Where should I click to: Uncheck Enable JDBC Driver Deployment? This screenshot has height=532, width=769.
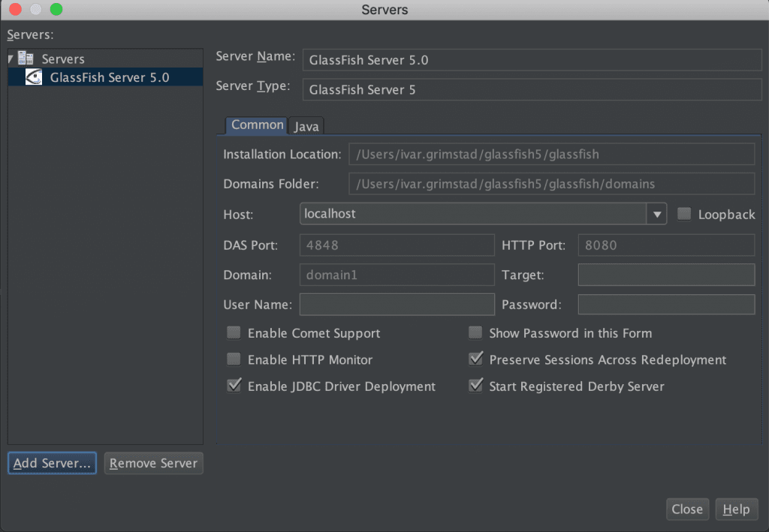click(234, 386)
